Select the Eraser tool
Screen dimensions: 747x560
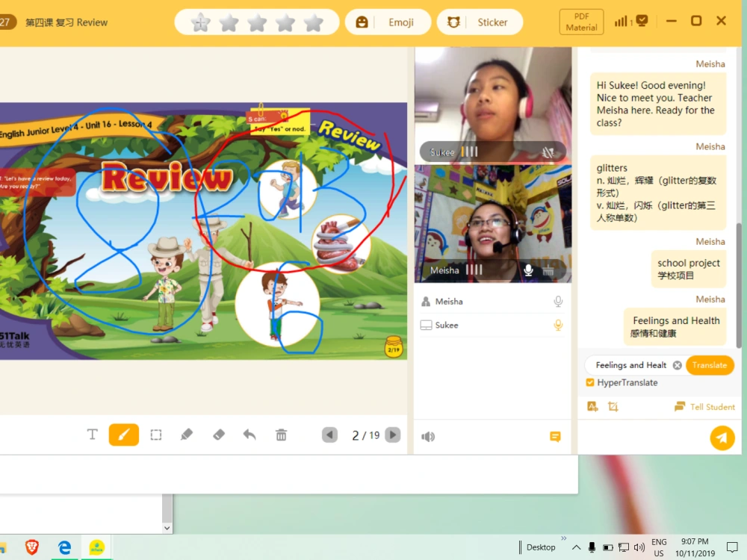point(219,435)
